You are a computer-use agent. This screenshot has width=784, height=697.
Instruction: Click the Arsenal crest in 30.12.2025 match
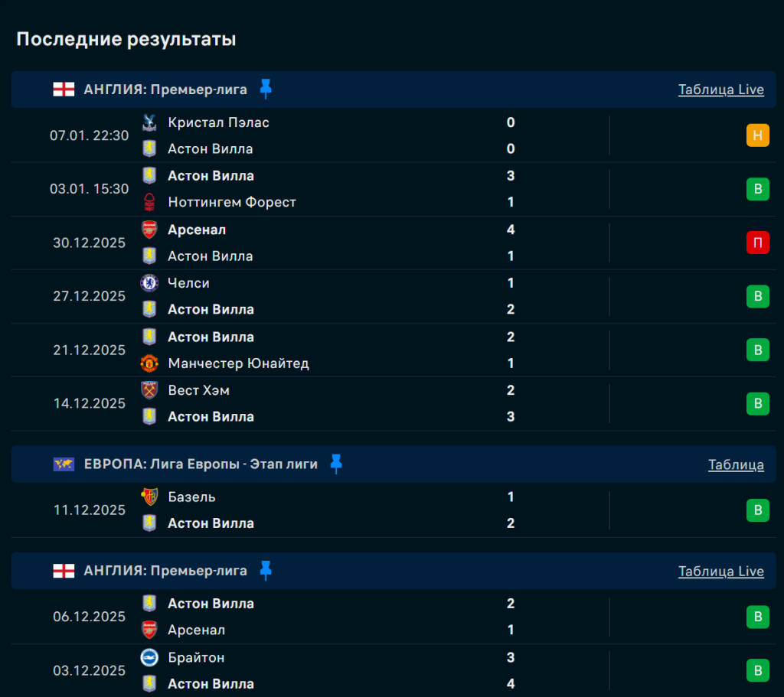pyautogui.click(x=149, y=230)
